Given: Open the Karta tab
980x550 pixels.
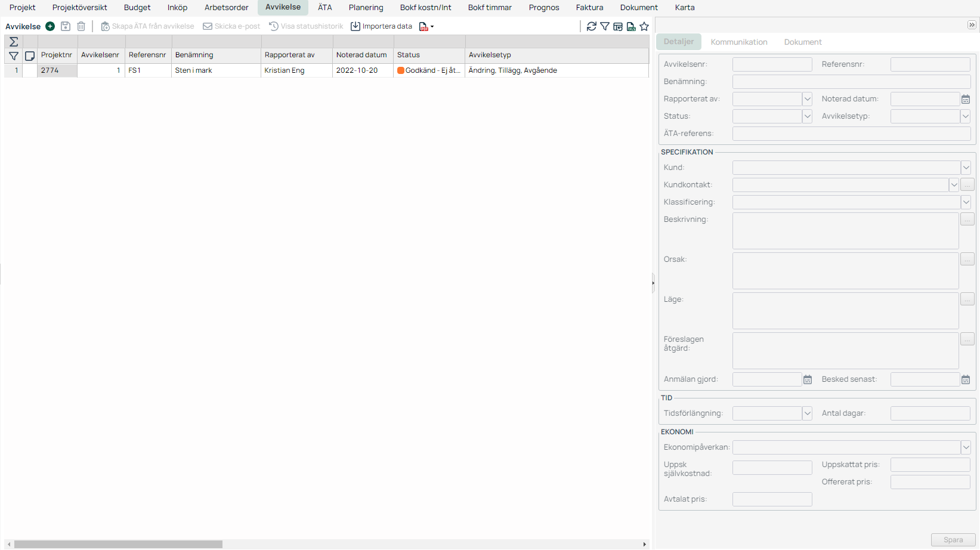Looking at the screenshot, I should tap(685, 8).
